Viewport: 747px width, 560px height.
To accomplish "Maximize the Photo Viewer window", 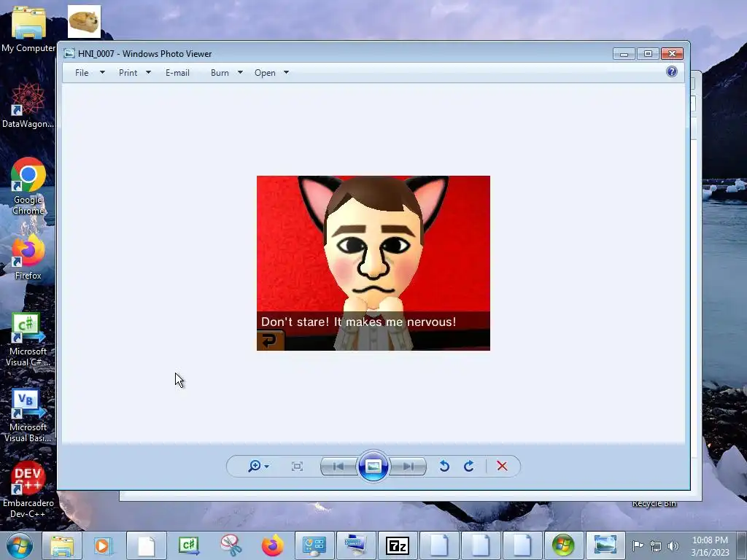I will click(648, 54).
